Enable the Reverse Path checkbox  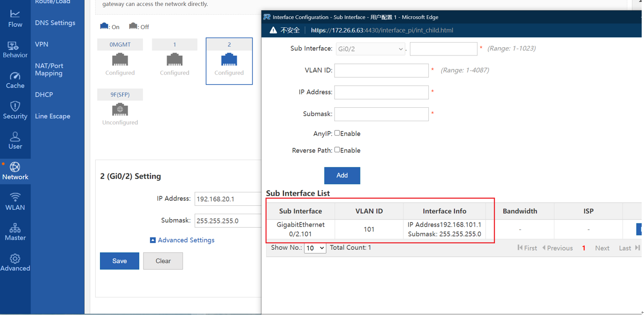point(337,150)
